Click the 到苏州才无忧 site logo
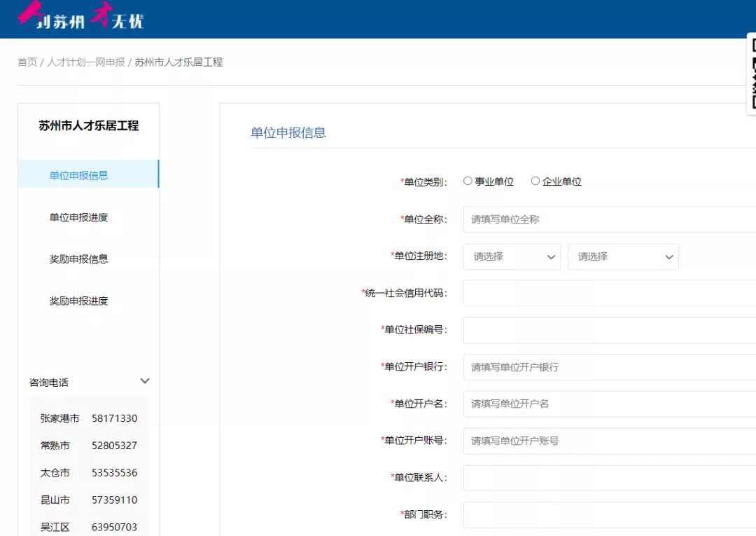The width and height of the screenshot is (756, 536). (x=81, y=18)
